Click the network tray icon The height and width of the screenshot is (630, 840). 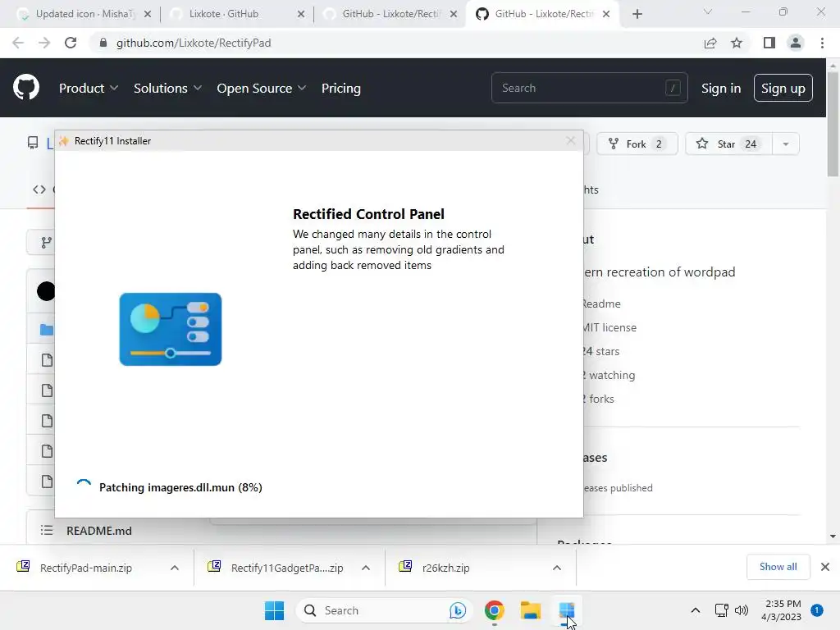coord(721,610)
